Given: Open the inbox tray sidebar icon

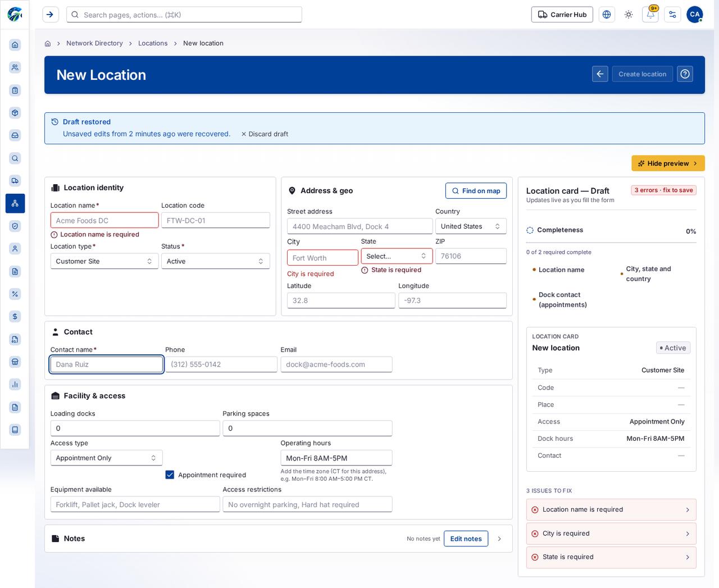Looking at the screenshot, I should pyautogui.click(x=15, y=135).
